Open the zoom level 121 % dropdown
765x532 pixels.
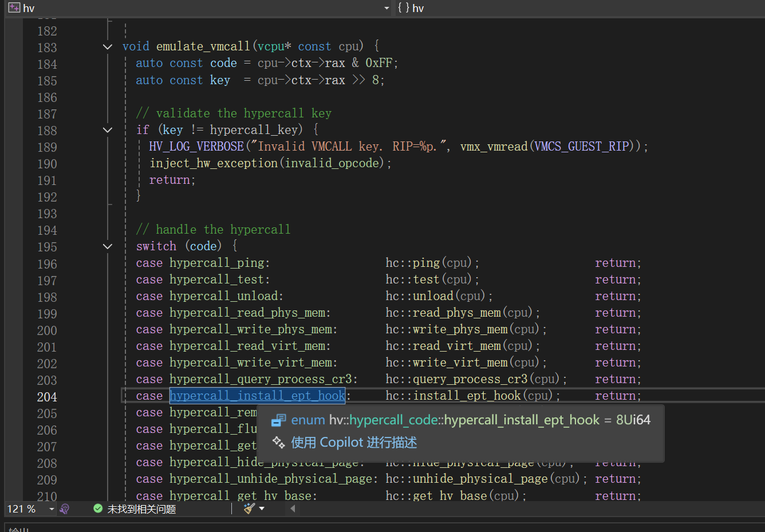(52, 509)
